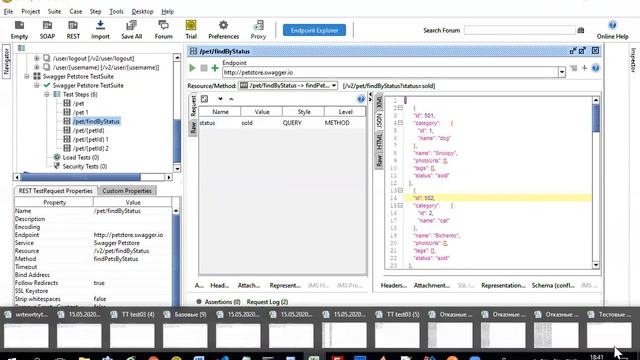Click the REST project toolbar icon
Viewport: 640px width, 360px height.
point(73,30)
